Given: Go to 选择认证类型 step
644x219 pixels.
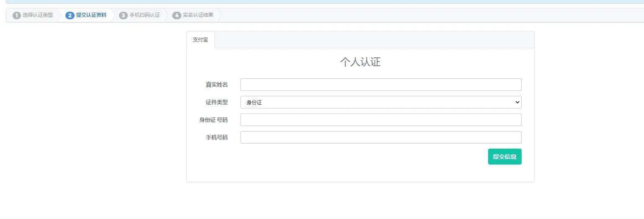Looking at the screenshot, I should 38,15.
